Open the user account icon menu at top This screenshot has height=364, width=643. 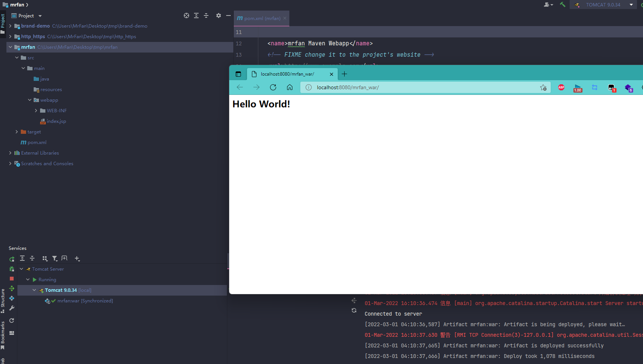(x=548, y=5)
